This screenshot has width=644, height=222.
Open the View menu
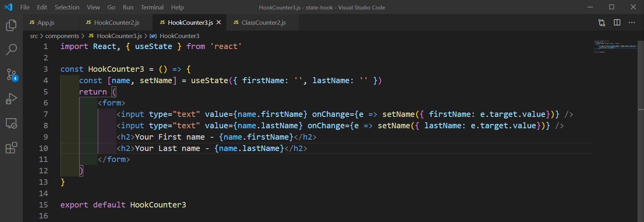[x=93, y=7]
